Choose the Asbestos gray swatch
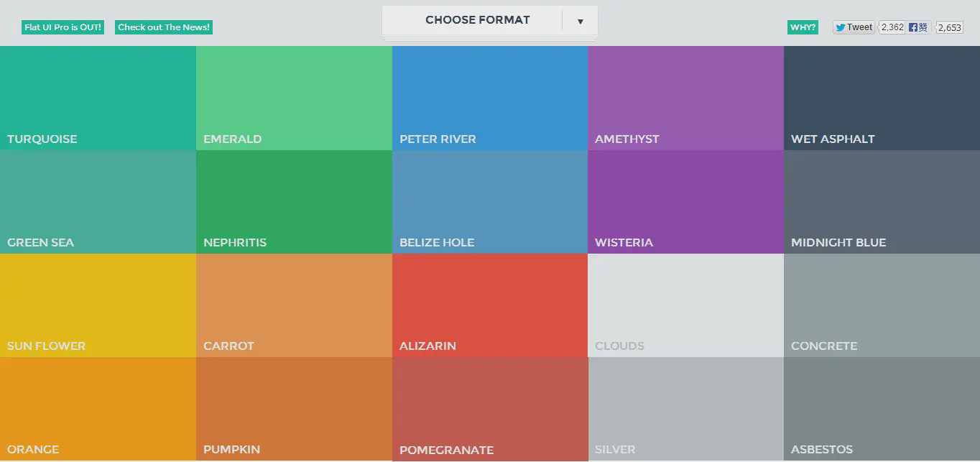This screenshot has width=980, height=462. tap(882, 408)
